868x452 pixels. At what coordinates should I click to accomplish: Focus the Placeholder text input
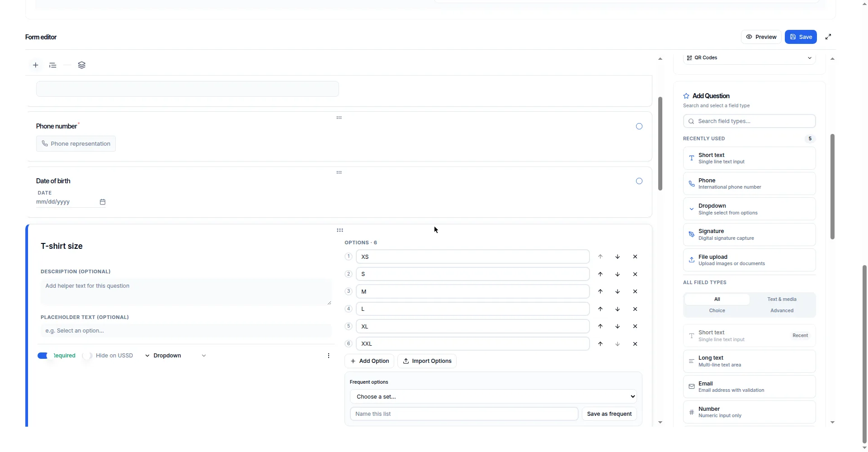tap(186, 331)
